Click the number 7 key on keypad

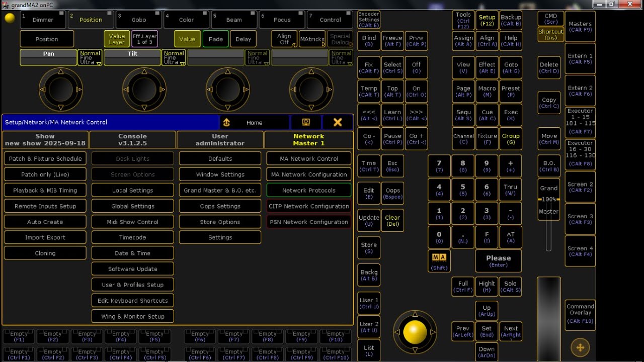(x=439, y=166)
